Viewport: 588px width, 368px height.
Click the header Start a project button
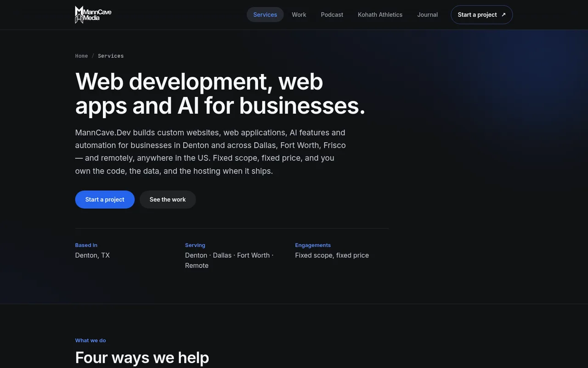click(x=481, y=15)
